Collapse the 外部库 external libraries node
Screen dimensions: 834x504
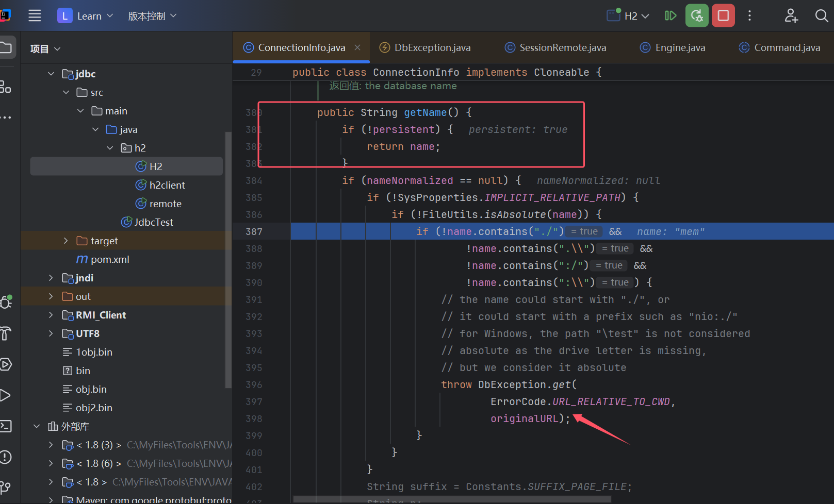coord(37,426)
